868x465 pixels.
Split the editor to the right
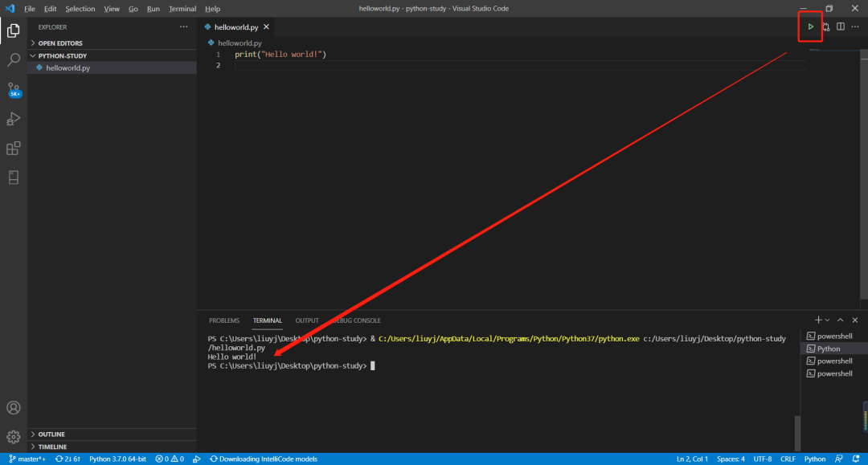click(841, 27)
